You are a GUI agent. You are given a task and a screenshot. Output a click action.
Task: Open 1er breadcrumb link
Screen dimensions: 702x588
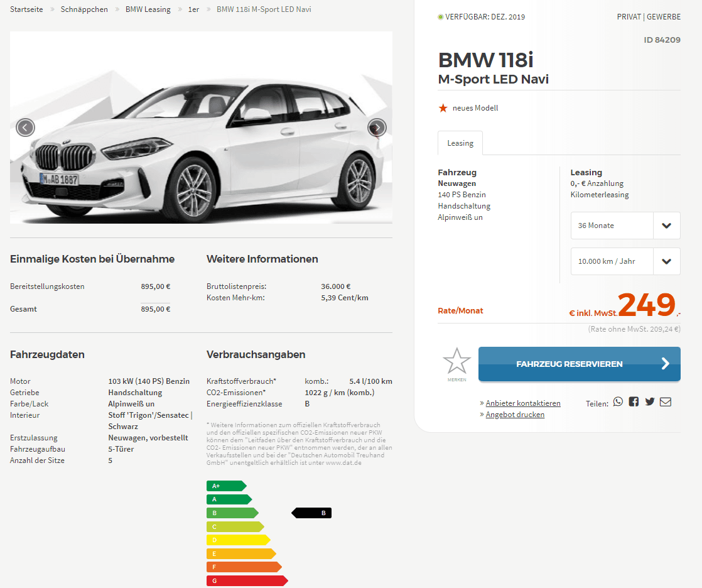click(193, 9)
